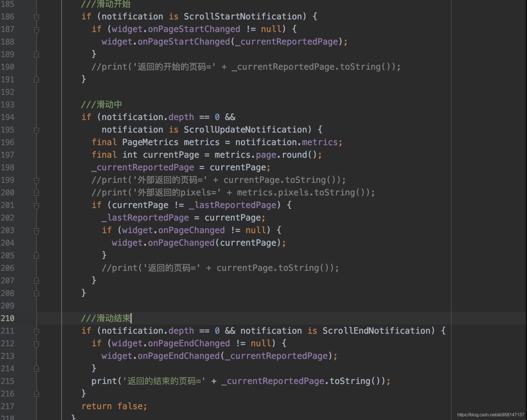Toggle the comment fold on line 199
Image resolution: width=527 pixels, height=420 pixels.
(37, 181)
